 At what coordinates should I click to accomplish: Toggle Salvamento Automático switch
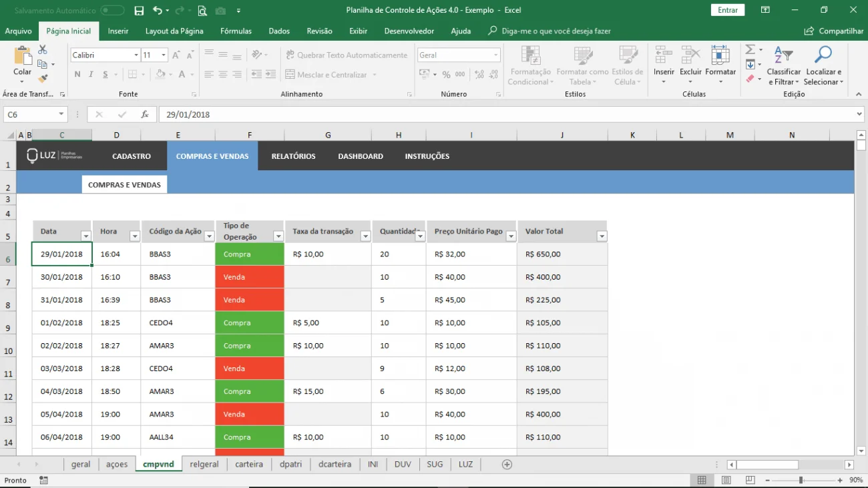click(x=112, y=11)
